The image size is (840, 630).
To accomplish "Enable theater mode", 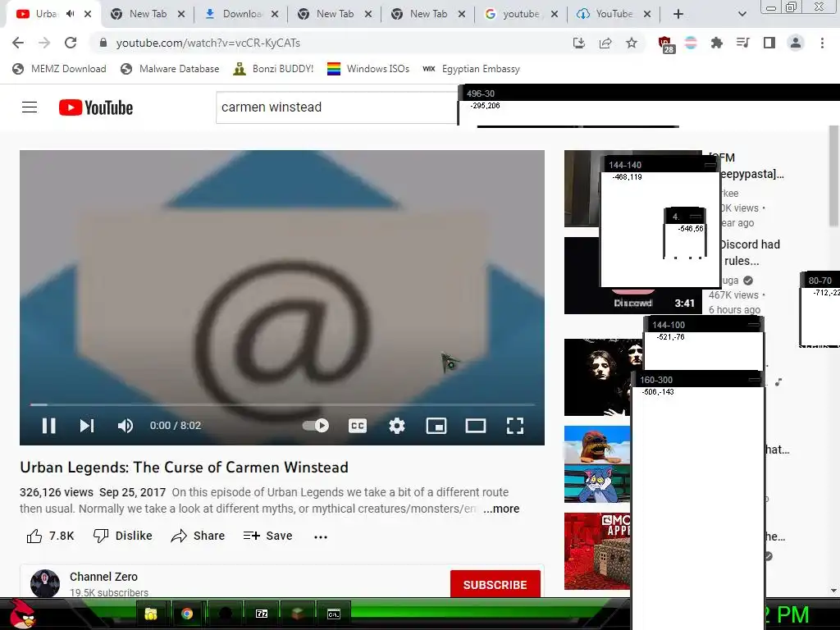I will tap(476, 426).
